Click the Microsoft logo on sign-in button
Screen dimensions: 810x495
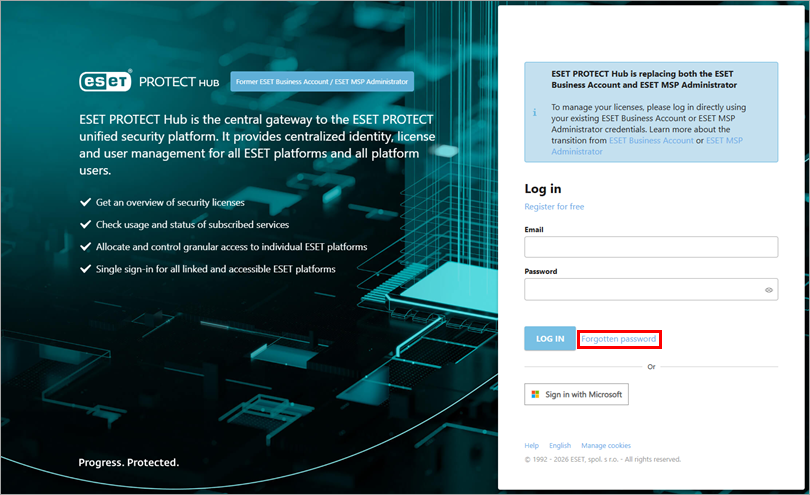[535, 395]
